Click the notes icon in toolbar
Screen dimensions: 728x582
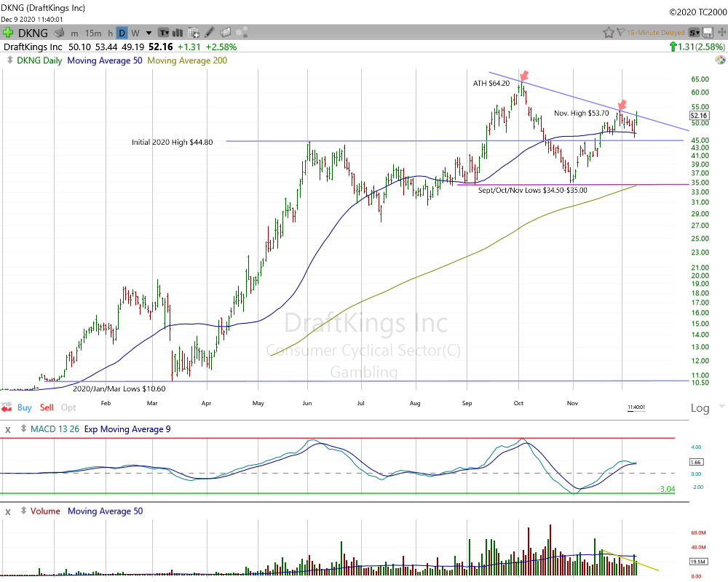(x=226, y=32)
